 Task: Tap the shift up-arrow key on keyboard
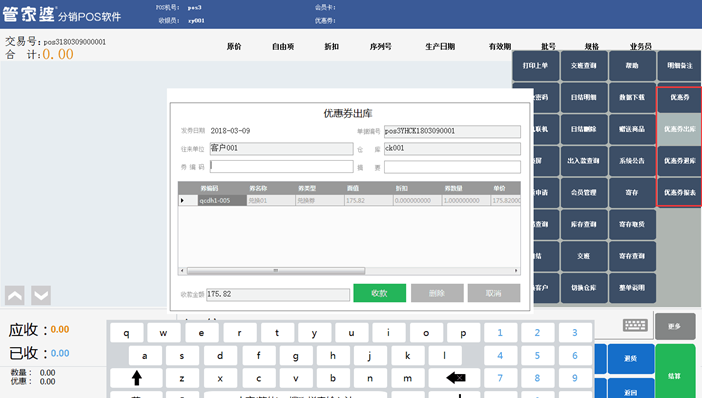click(x=137, y=378)
